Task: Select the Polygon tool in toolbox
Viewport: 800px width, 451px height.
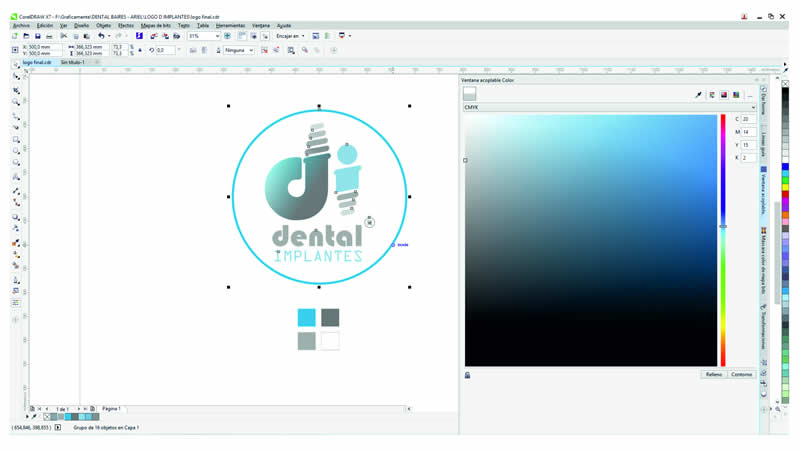Action: 16,163
